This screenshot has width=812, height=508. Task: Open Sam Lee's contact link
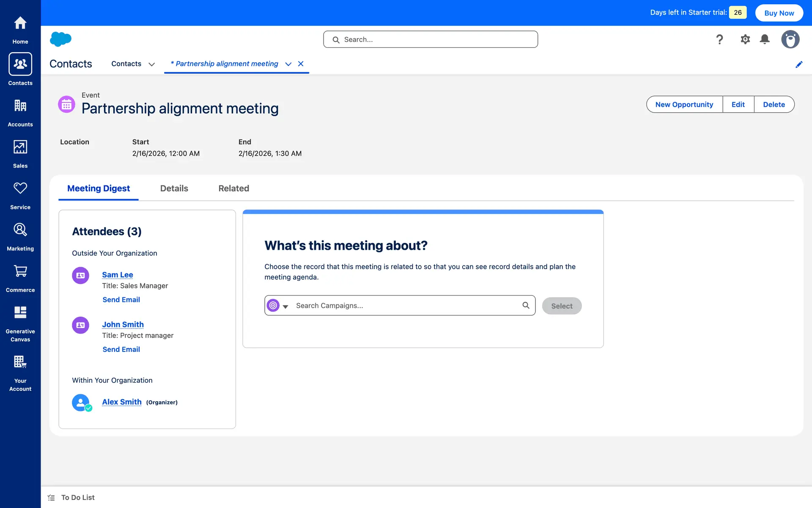[x=118, y=275]
